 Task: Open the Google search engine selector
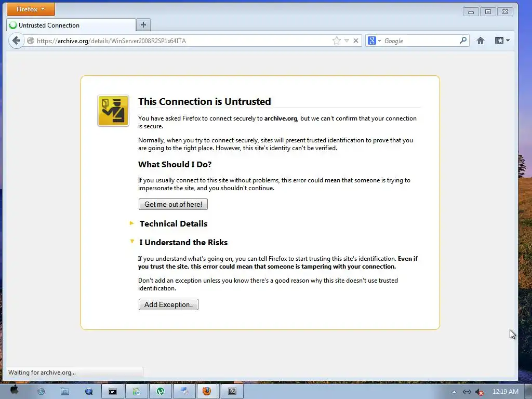tap(374, 41)
